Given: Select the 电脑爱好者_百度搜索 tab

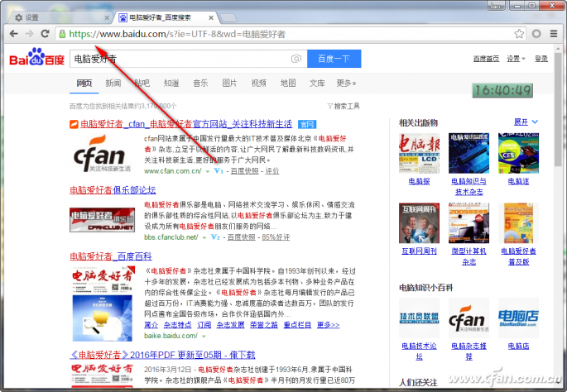Looking at the screenshot, I should coord(166,17).
